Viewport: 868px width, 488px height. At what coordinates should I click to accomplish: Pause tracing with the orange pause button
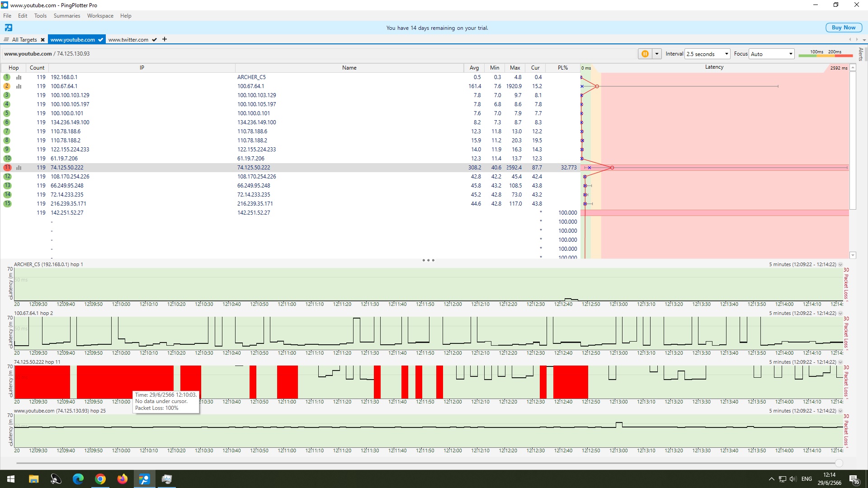click(645, 54)
